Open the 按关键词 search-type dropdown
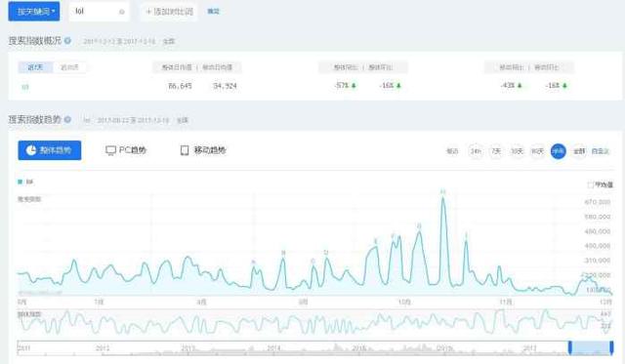625x364 pixels. tap(34, 12)
